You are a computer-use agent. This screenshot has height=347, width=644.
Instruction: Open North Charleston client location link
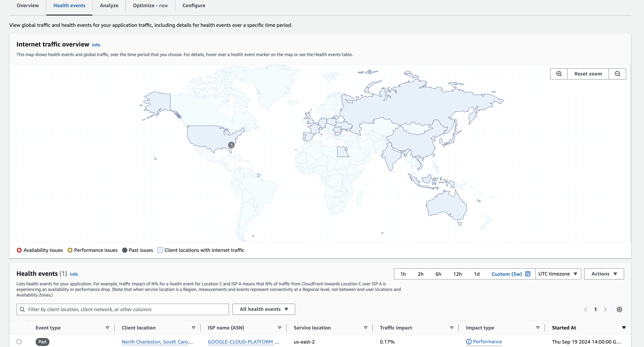click(155, 342)
